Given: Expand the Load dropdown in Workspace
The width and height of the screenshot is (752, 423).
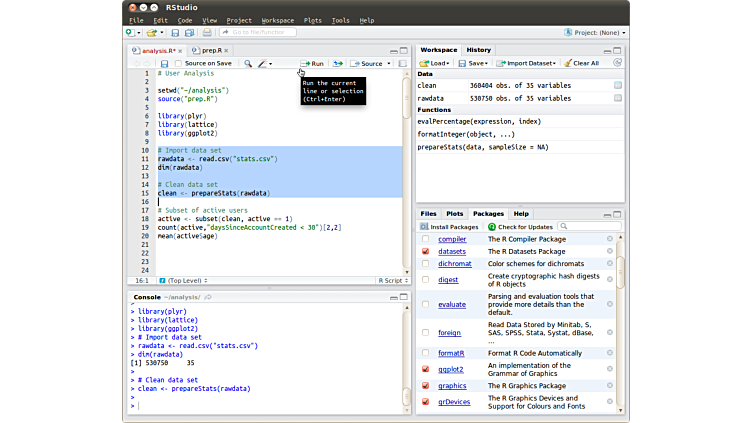Looking at the screenshot, I should tap(439, 63).
